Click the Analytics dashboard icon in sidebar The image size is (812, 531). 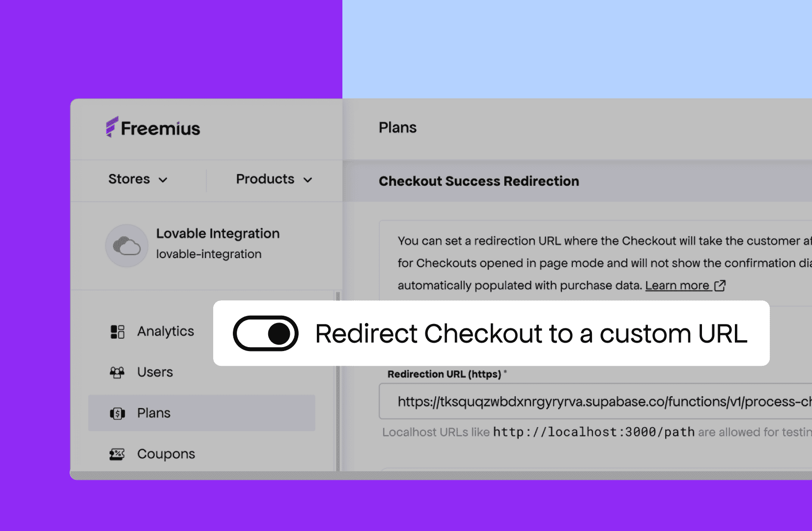click(117, 332)
